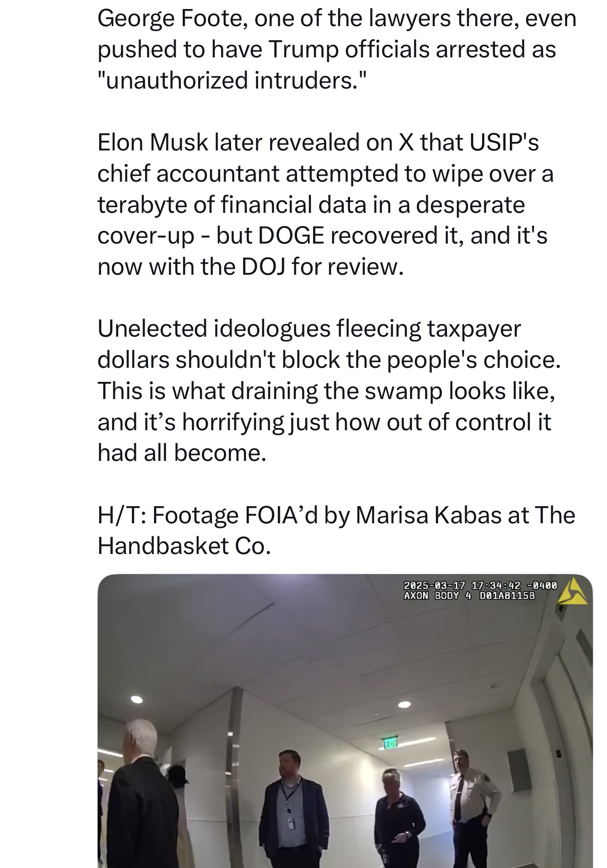The width and height of the screenshot is (607, 868).
Task: Click the paragraph starting "Unelected ideologues"
Action: [x=329, y=390]
